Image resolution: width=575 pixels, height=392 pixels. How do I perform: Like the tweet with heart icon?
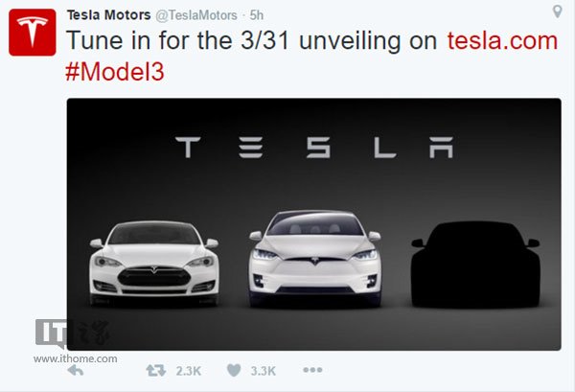(x=233, y=370)
